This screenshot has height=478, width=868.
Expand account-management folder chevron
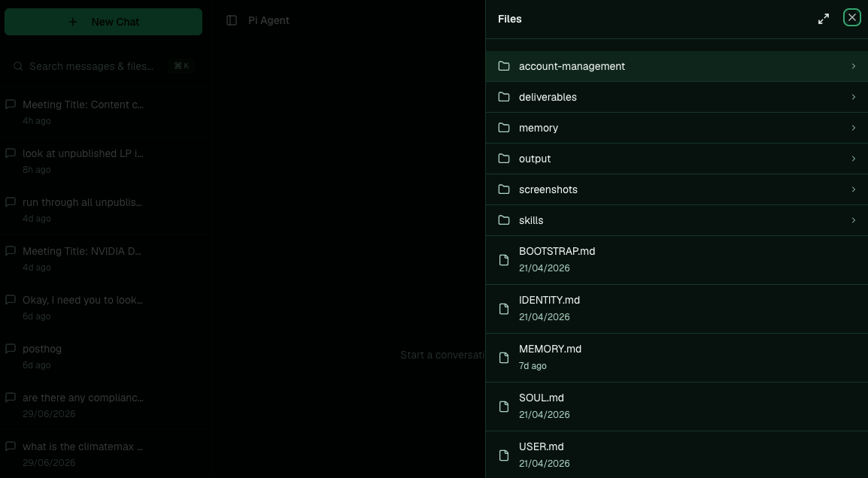tap(854, 66)
